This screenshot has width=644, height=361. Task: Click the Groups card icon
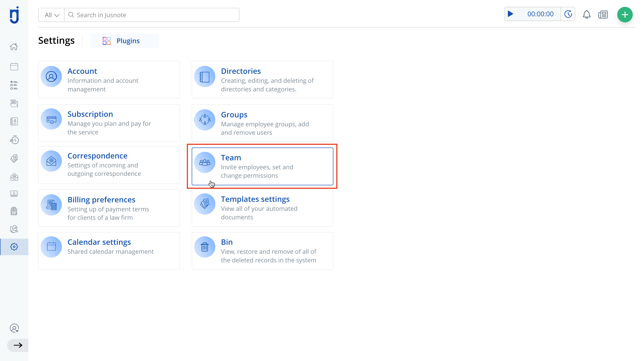205,120
